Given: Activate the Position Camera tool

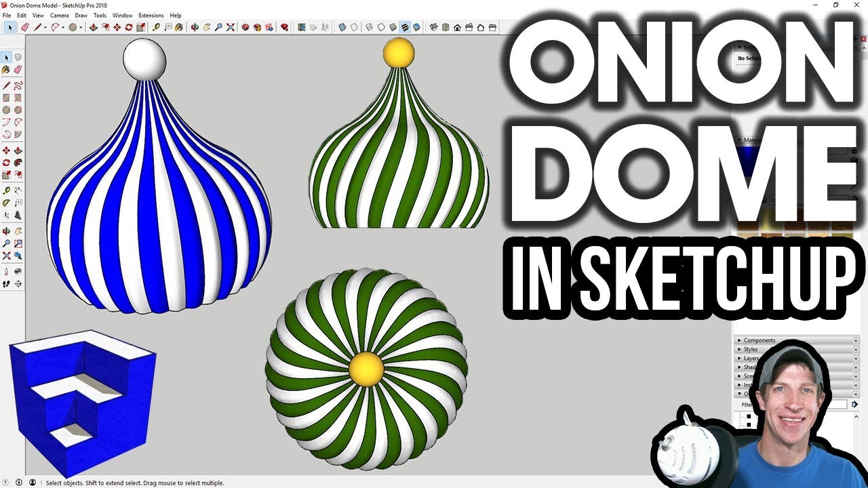Looking at the screenshot, I should [x=6, y=272].
